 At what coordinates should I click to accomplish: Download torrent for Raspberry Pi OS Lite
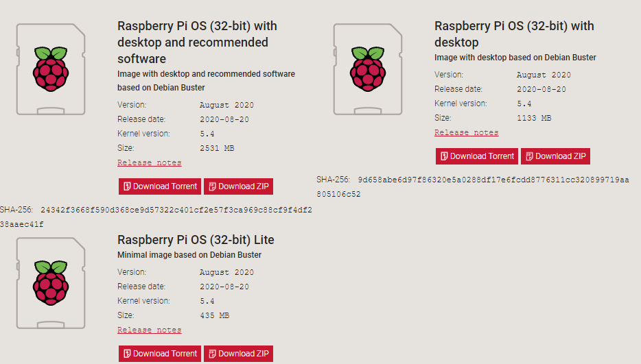coord(160,354)
